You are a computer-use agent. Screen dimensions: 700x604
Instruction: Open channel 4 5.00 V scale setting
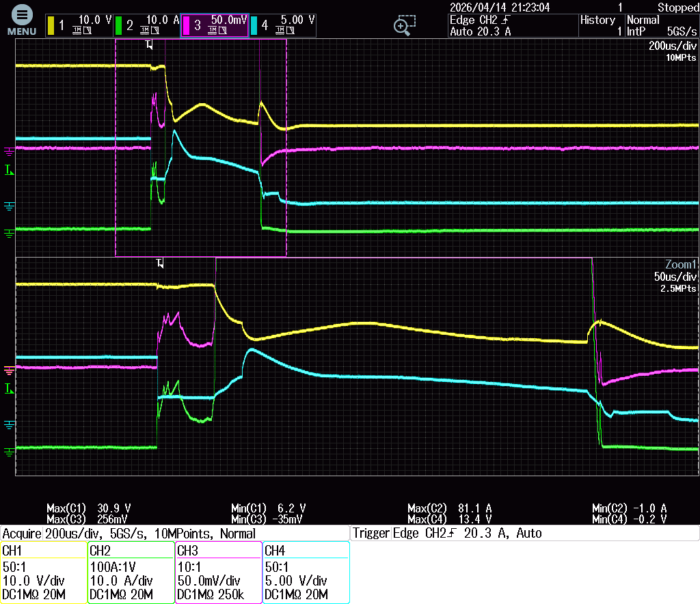[x=298, y=20]
